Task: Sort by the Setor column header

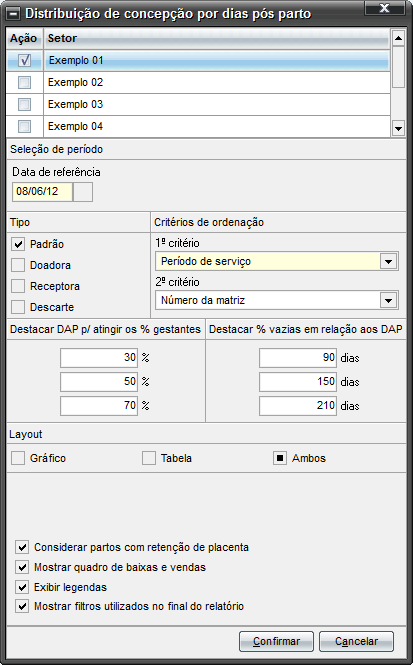Action: (217, 38)
